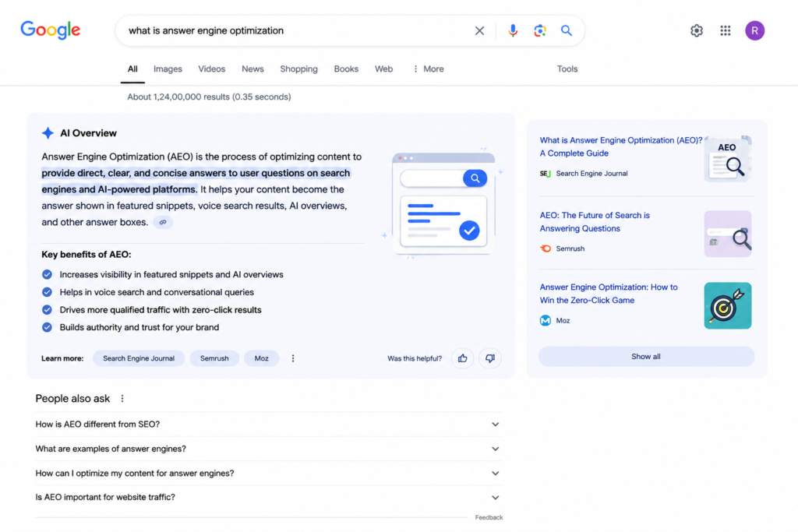This screenshot has height=532, width=798.
Task: Switch to the Web tab
Action: click(x=383, y=69)
